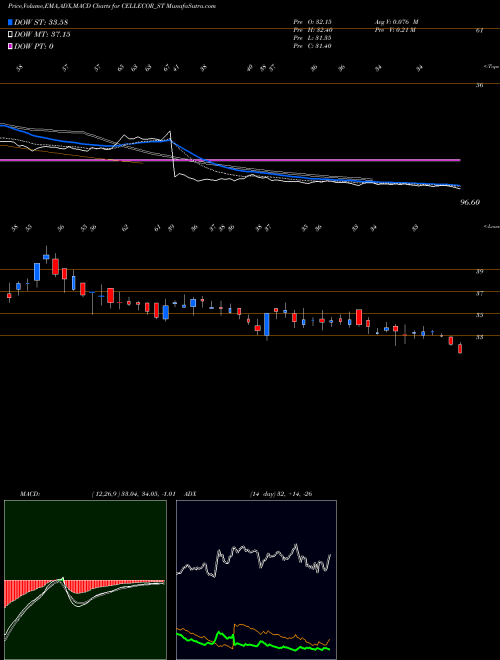Click the MACD: panel label
500x660 pixels.
tap(30, 494)
